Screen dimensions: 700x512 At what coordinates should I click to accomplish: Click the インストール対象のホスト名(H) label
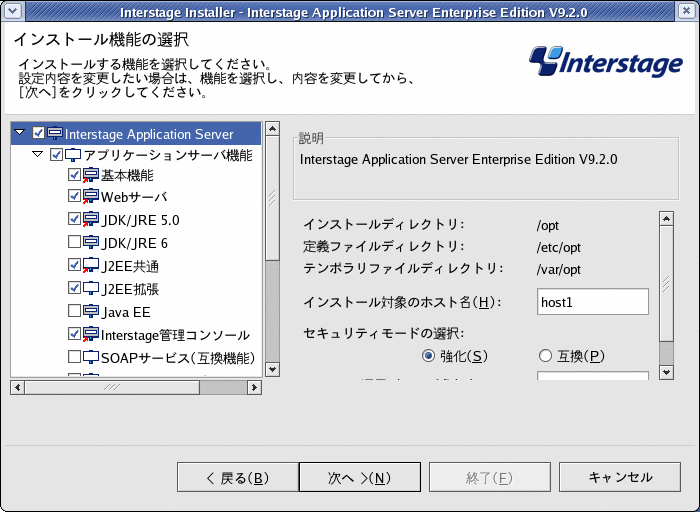coord(402,302)
